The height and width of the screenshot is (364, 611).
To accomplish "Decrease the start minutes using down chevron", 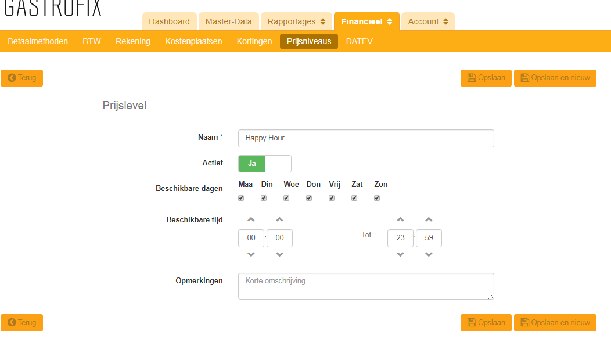I will click(x=279, y=254).
